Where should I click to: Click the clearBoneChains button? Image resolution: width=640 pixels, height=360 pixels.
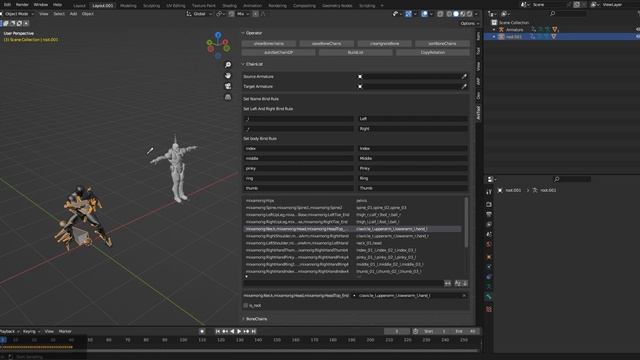269,44
